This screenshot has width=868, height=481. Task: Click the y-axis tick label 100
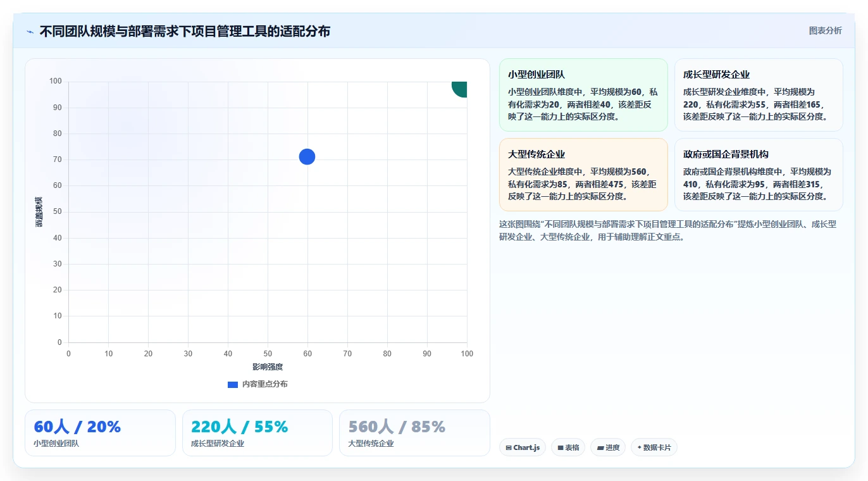pos(56,81)
